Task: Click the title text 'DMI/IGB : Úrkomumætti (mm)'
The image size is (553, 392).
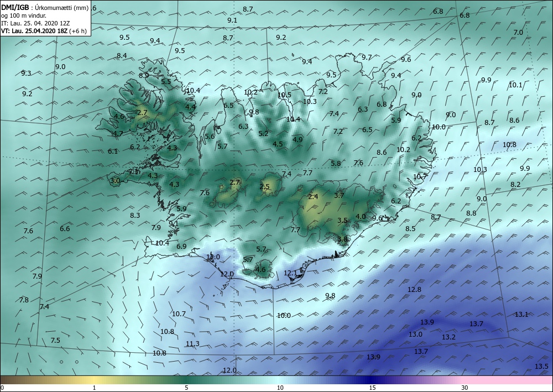Action: (45, 7)
